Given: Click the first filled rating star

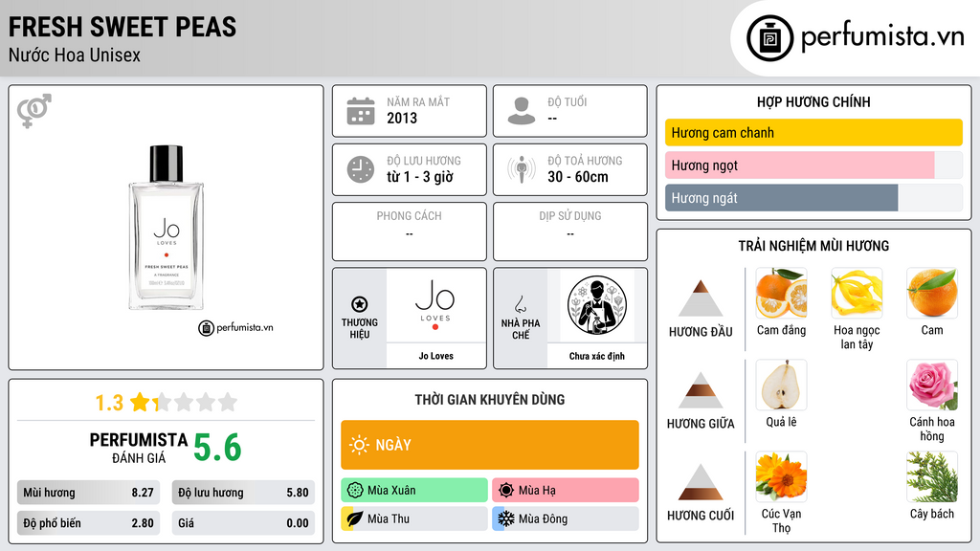Looking at the screenshot, I should tap(140, 402).
